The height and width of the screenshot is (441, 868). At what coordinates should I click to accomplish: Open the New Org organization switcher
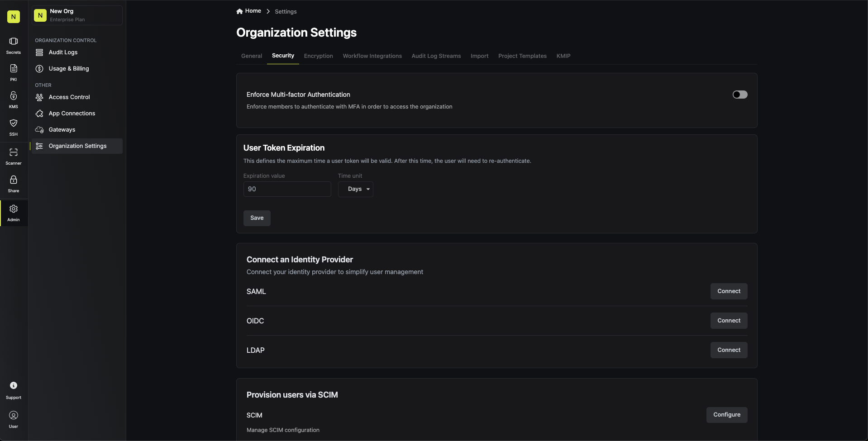pos(77,15)
